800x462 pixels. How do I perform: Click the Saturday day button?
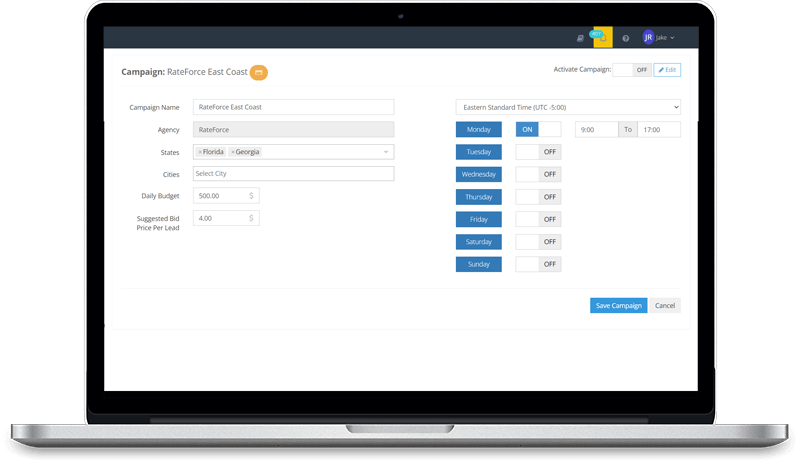pyautogui.click(x=479, y=242)
